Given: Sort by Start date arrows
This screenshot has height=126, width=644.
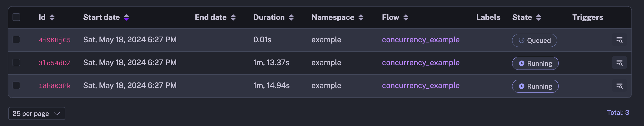Looking at the screenshot, I should coord(126,17).
